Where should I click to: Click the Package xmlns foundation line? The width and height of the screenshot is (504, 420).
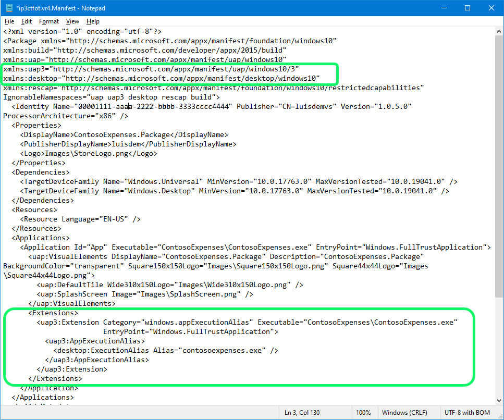pyautogui.click(x=170, y=41)
